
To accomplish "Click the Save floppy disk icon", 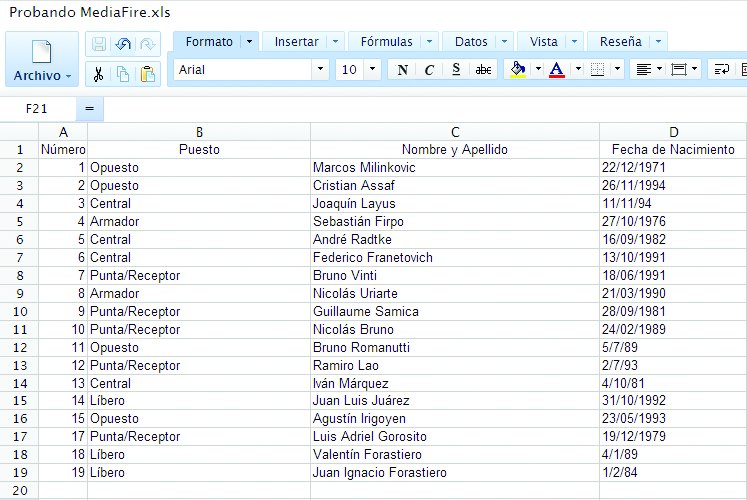I will point(99,44).
